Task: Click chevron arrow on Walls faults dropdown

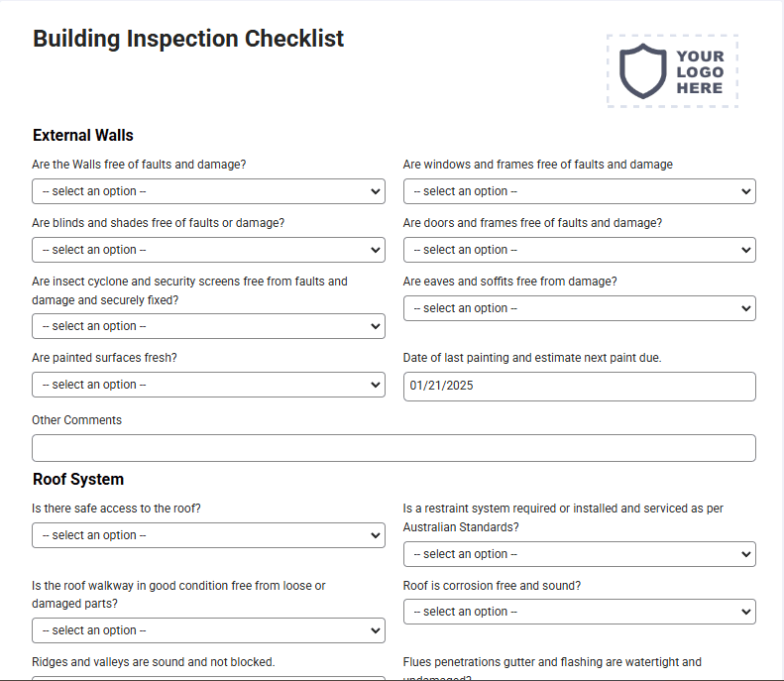Action: 375,191
